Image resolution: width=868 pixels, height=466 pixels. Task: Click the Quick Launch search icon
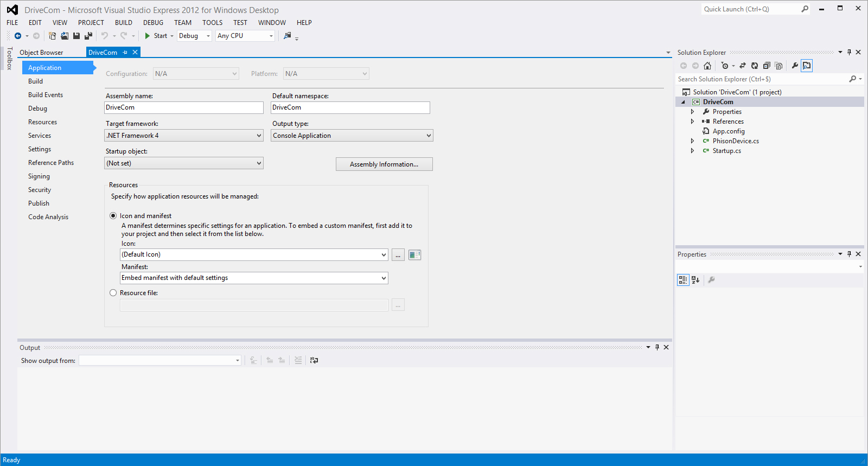805,9
